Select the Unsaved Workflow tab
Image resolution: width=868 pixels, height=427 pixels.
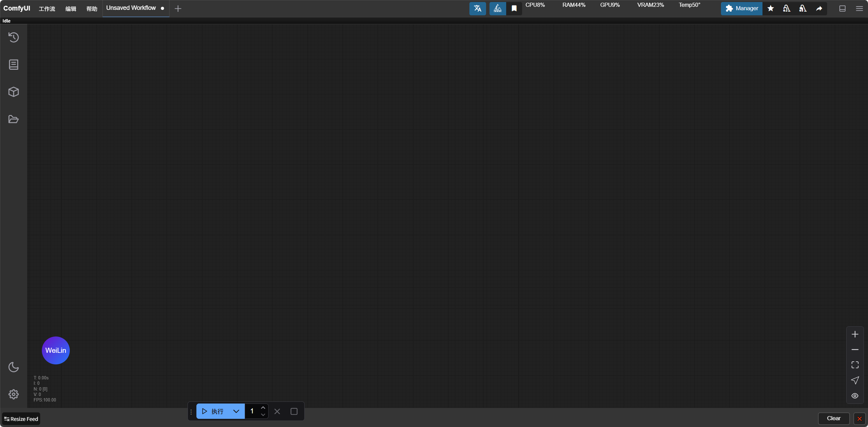coord(131,8)
